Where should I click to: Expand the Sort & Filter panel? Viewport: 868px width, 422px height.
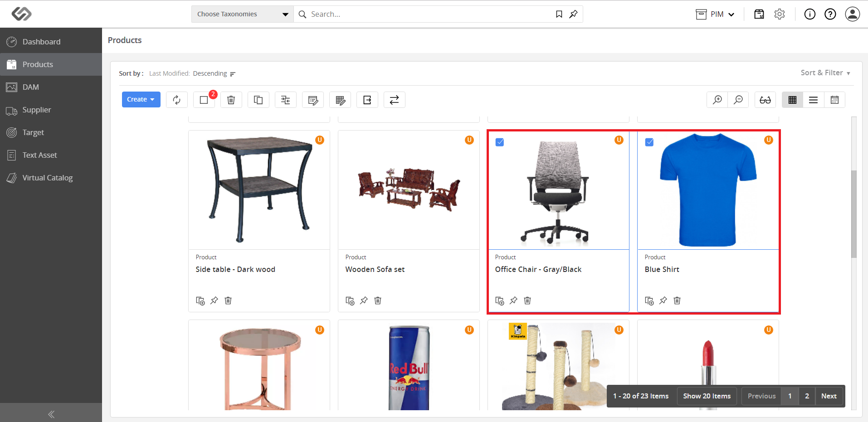point(825,73)
